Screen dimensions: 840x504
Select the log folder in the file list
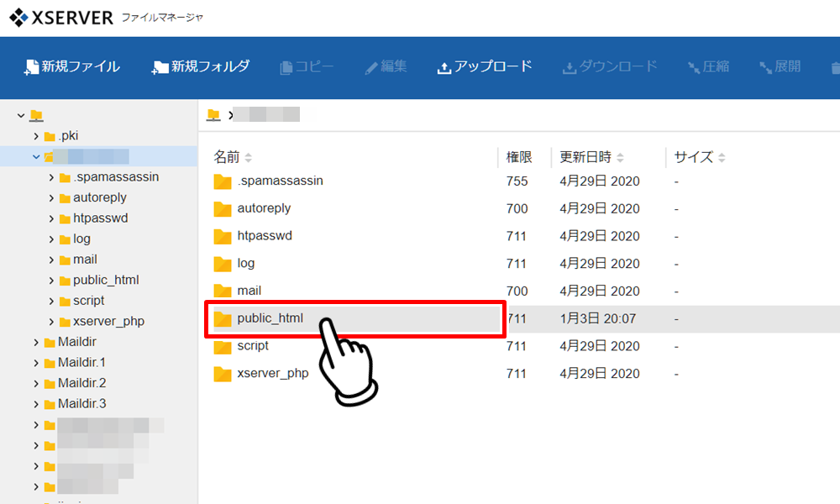point(246,264)
